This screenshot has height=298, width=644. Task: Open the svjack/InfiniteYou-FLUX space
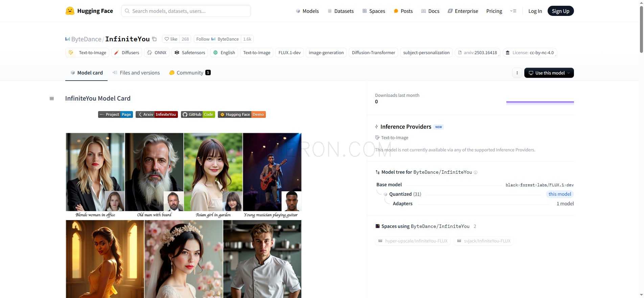[x=483, y=241]
